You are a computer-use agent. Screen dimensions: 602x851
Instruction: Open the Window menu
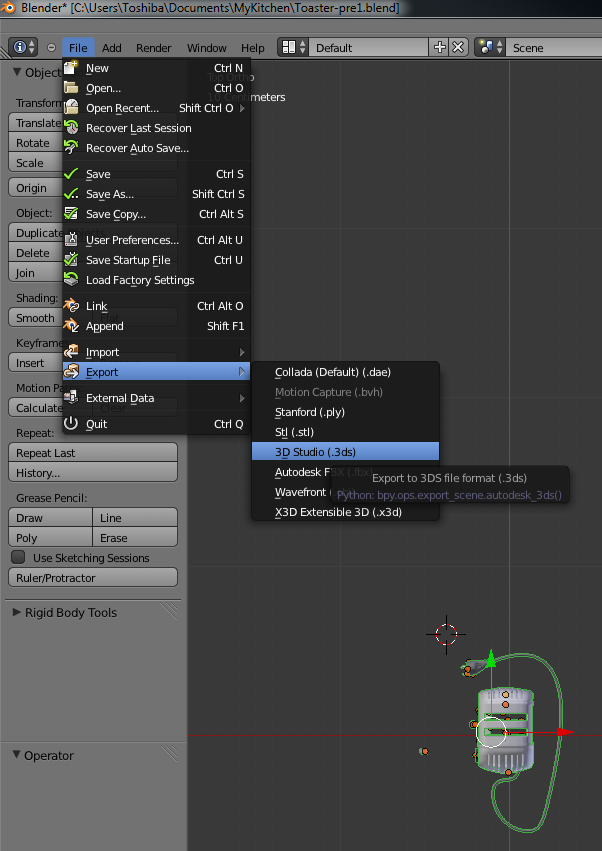click(207, 48)
